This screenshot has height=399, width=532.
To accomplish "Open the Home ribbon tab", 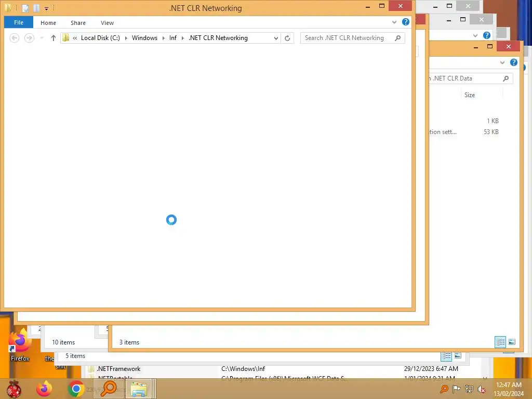I will (x=48, y=23).
